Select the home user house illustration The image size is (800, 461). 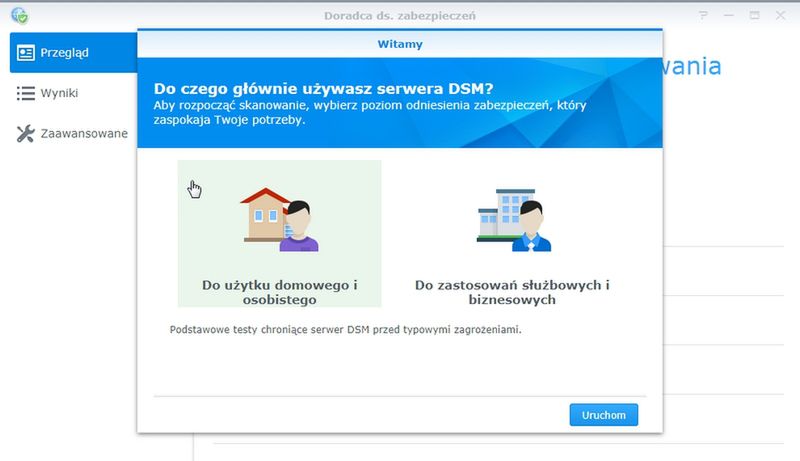pos(279,220)
